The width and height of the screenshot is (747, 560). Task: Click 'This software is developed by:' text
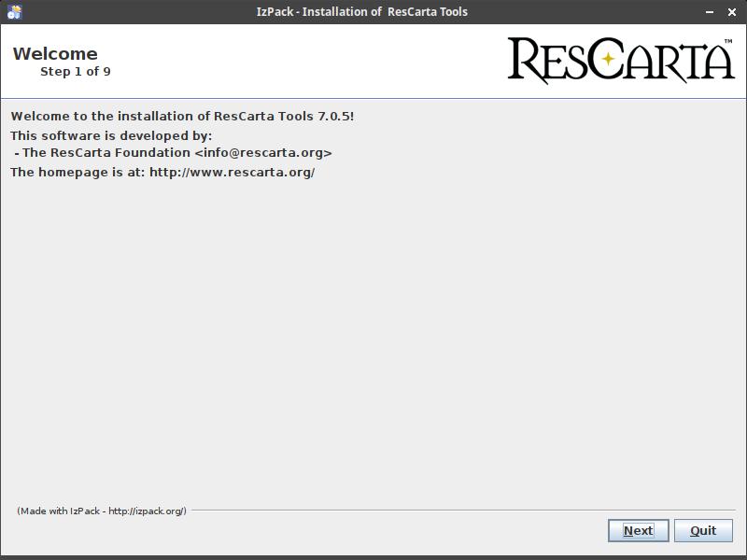pos(111,135)
